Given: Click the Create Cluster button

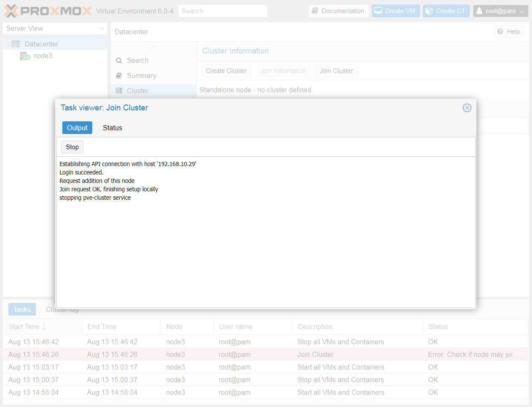Looking at the screenshot, I should click(226, 71).
